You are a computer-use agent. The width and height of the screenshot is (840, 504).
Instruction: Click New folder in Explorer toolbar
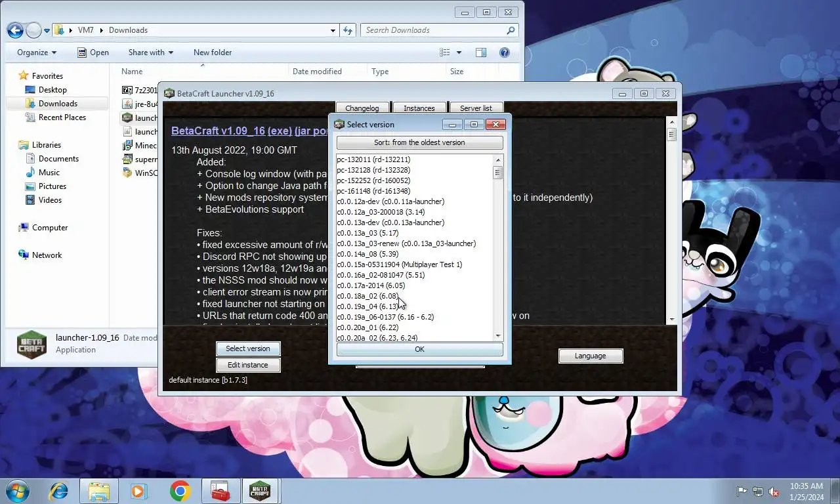tap(213, 52)
